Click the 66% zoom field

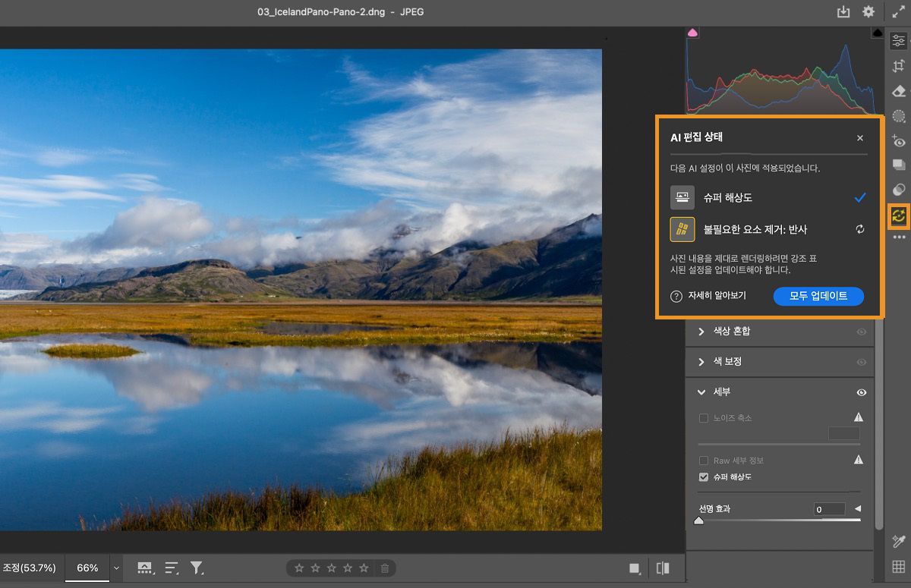coord(87,568)
